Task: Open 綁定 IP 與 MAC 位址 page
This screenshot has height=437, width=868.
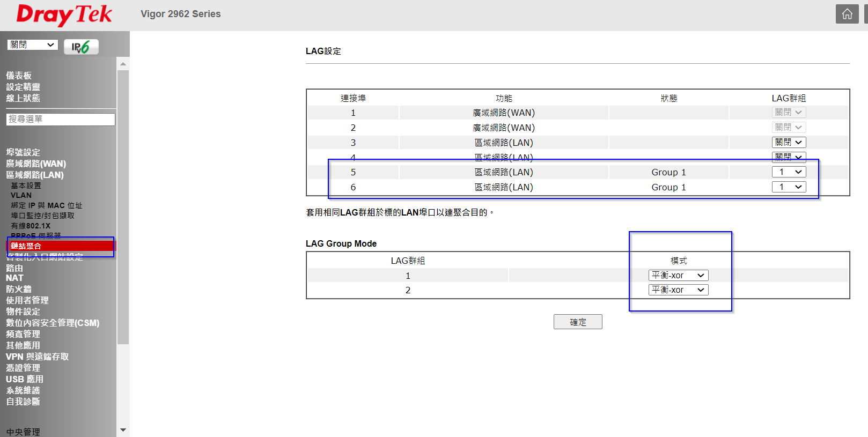Action: pyautogui.click(x=47, y=205)
